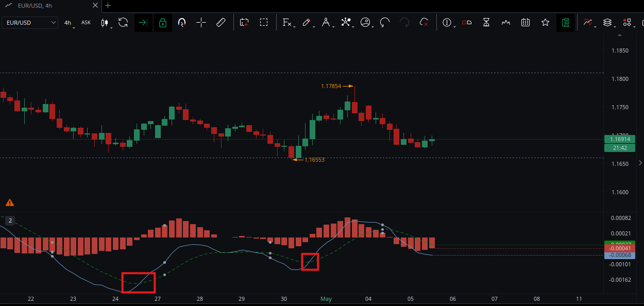Click the hourglass icon in toolbar

pyautogui.click(x=486, y=23)
